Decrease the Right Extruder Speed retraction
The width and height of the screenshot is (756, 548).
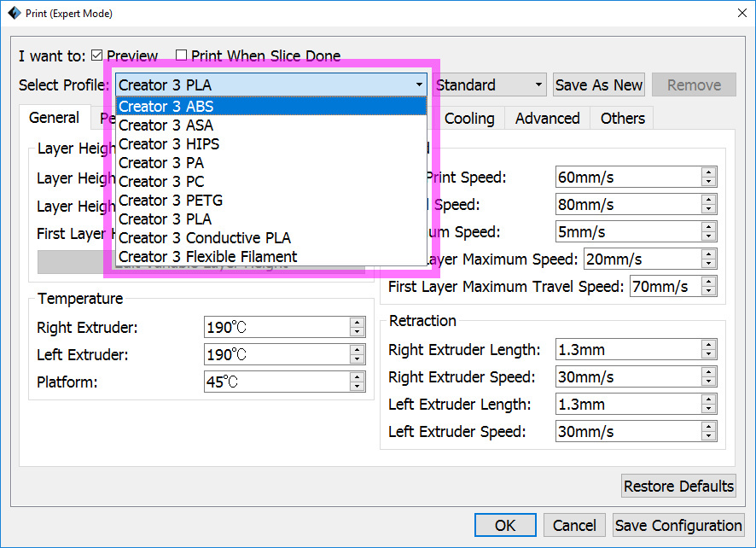[x=709, y=382]
